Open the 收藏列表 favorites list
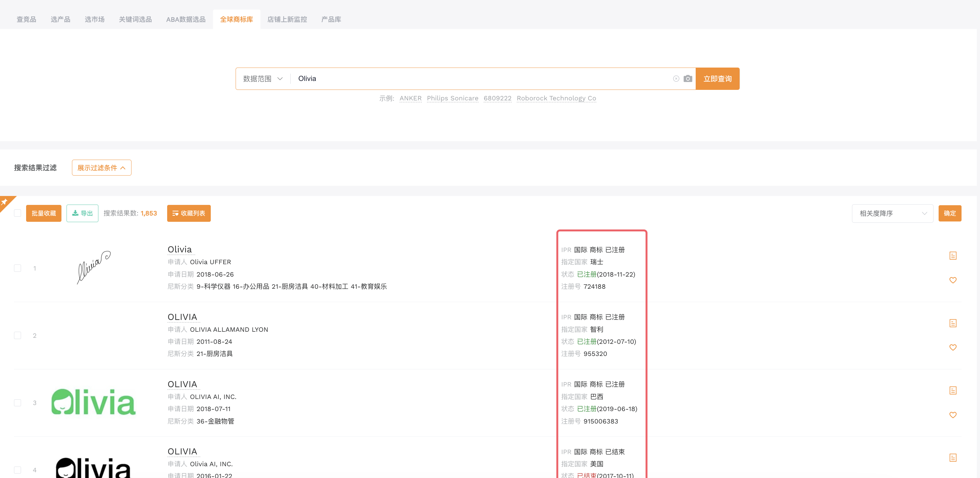 (189, 213)
